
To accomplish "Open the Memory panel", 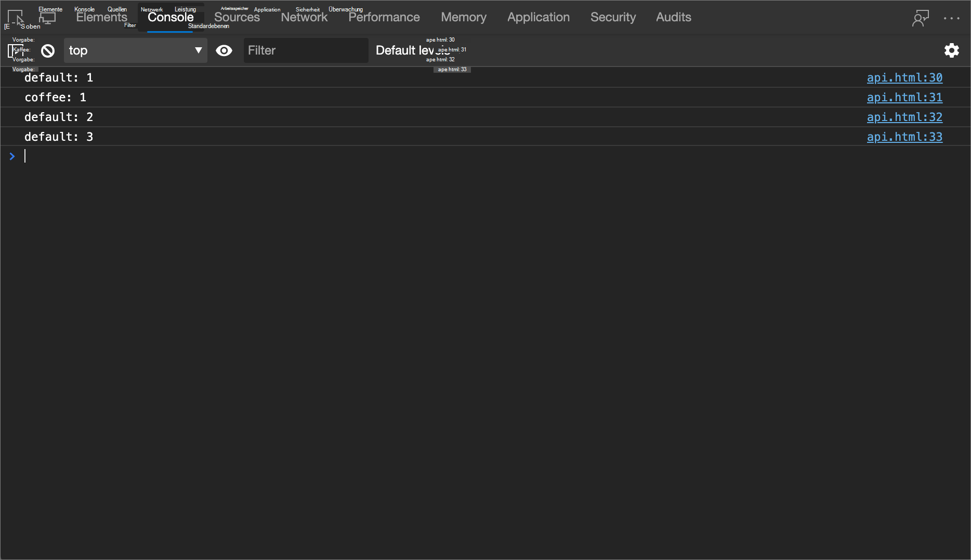I will (463, 17).
